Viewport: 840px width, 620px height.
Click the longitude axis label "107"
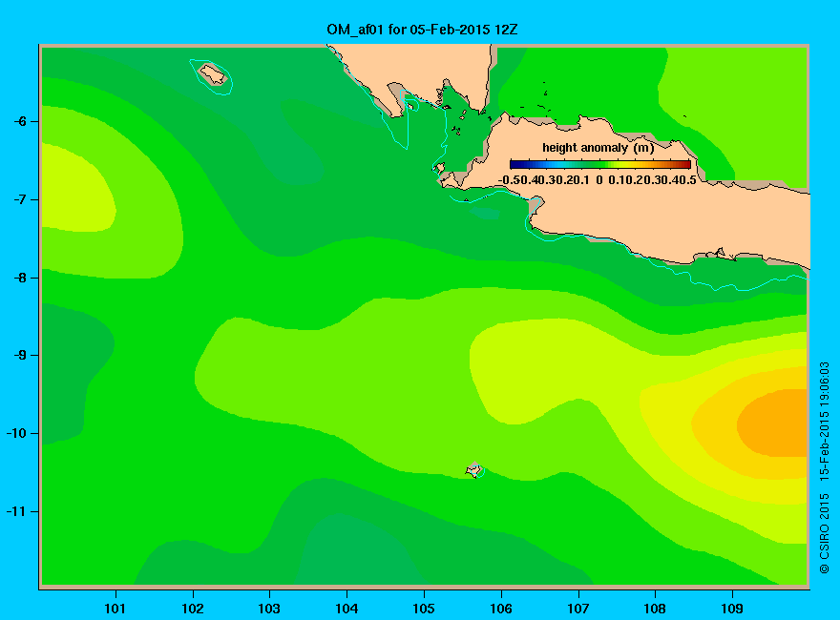click(x=578, y=609)
